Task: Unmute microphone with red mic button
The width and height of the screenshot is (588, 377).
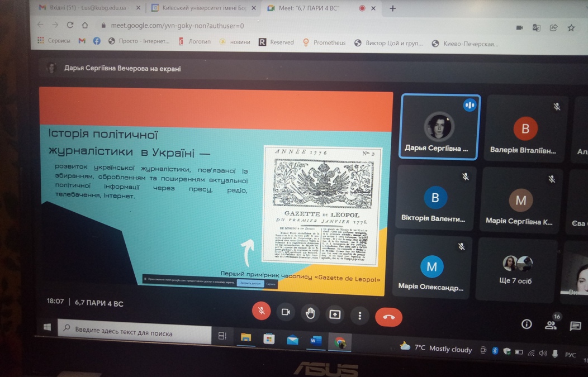Action: tap(262, 311)
